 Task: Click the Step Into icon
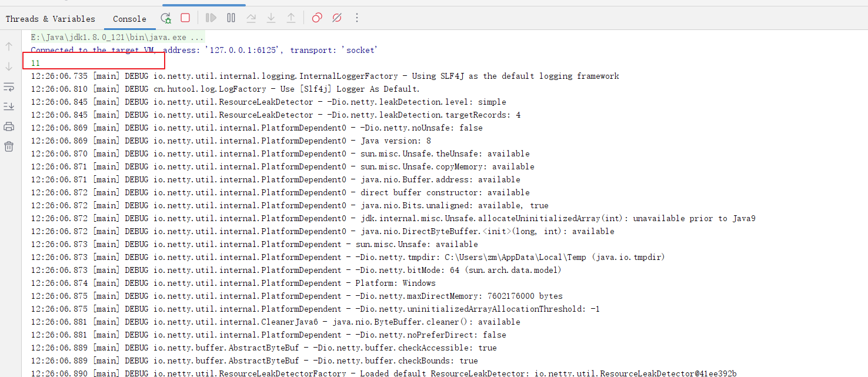[x=271, y=18]
